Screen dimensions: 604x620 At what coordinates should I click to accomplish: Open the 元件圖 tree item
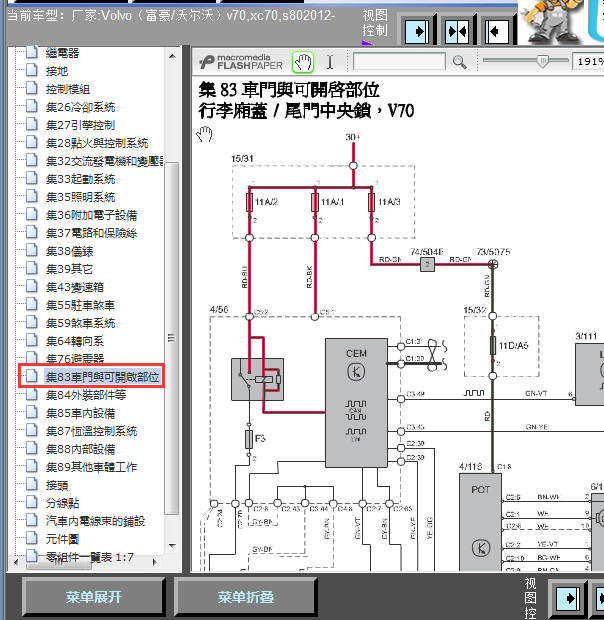pyautogui.click(x=62, y=539)
